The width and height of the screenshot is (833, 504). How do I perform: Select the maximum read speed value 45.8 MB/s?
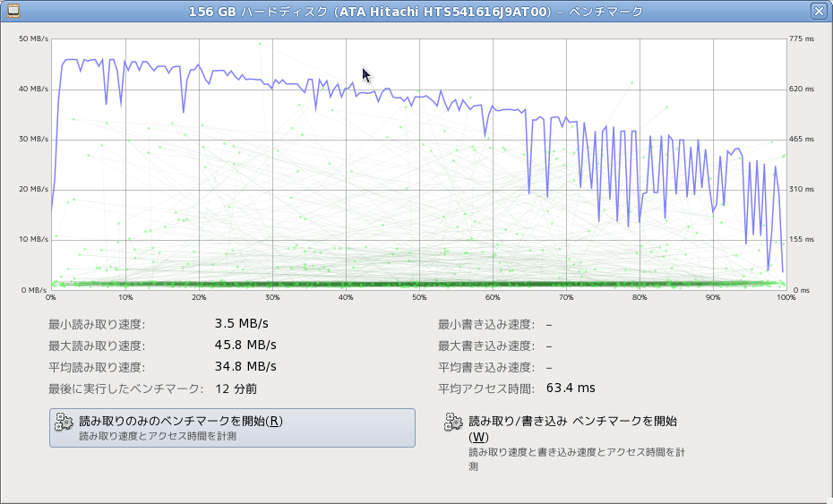click(245, 346)
